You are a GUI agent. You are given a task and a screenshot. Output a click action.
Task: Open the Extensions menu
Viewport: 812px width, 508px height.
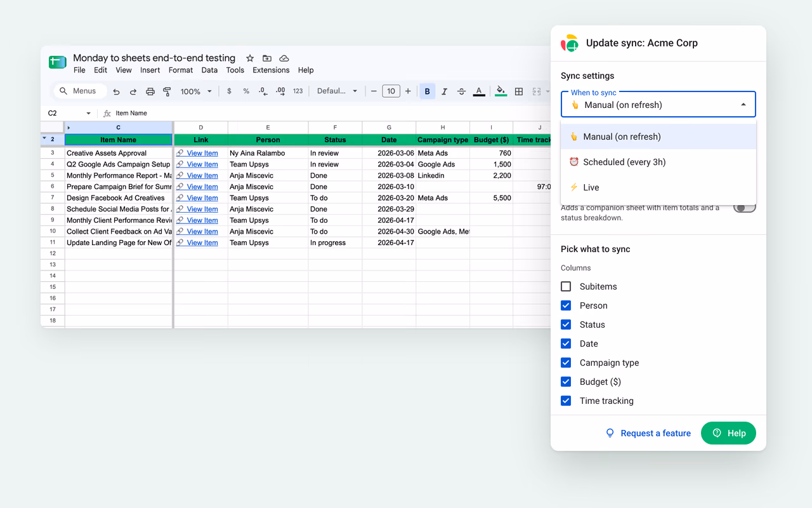[271, 70]
